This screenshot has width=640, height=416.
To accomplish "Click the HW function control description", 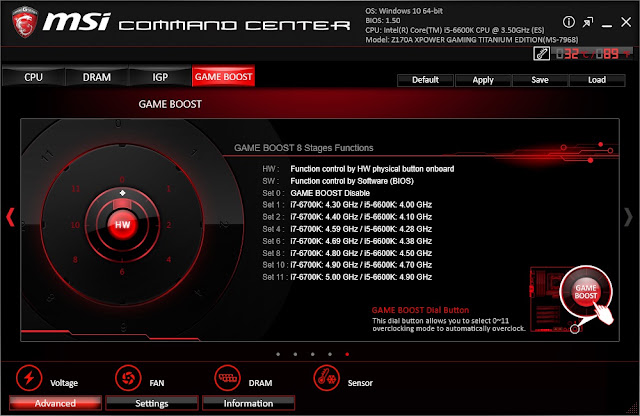I will [x=372, y=169].
